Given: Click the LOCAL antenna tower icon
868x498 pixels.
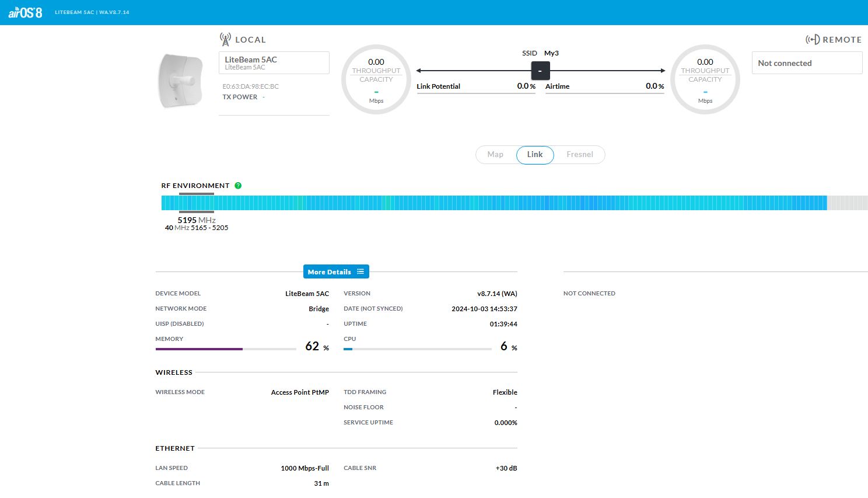Looking at the screenshot, I should pos(225,39).
